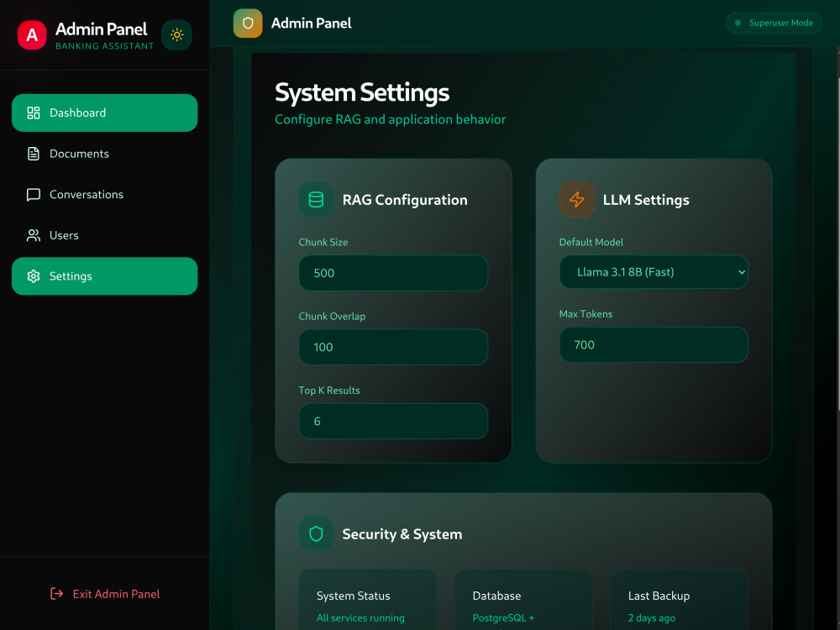Click the Top K Results label
Image resolution: width=840 pixels, height=630 pixels.
(x=329, y=391)
